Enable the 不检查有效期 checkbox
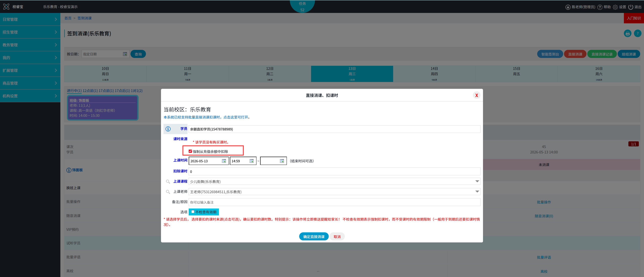Screen dimensions: 644x277 (x=193, y=212)
